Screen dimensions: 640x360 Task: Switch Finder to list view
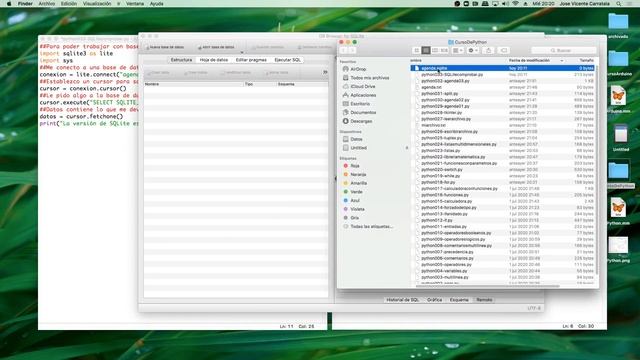pyautogui.click(x=426, y=50)
